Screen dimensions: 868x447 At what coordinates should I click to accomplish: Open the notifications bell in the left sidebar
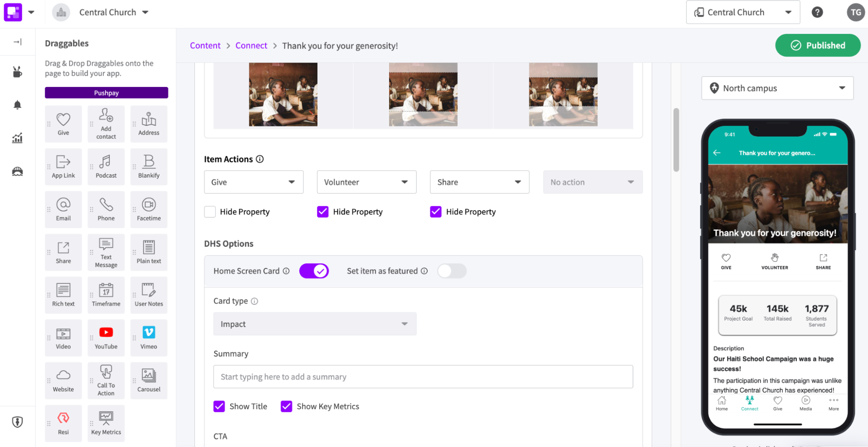[x=17, y=104]
